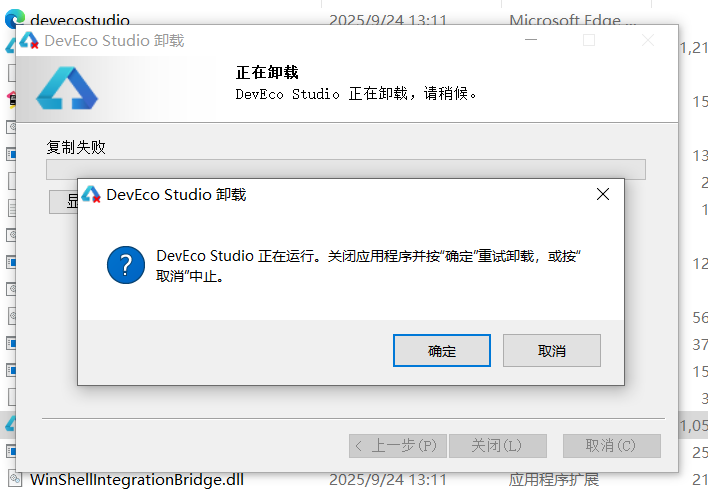Viewport: 708px width, 494px height.
Task: Close the DeveEco Studio 卸载 message dialog
Action: tap(603, 194)
